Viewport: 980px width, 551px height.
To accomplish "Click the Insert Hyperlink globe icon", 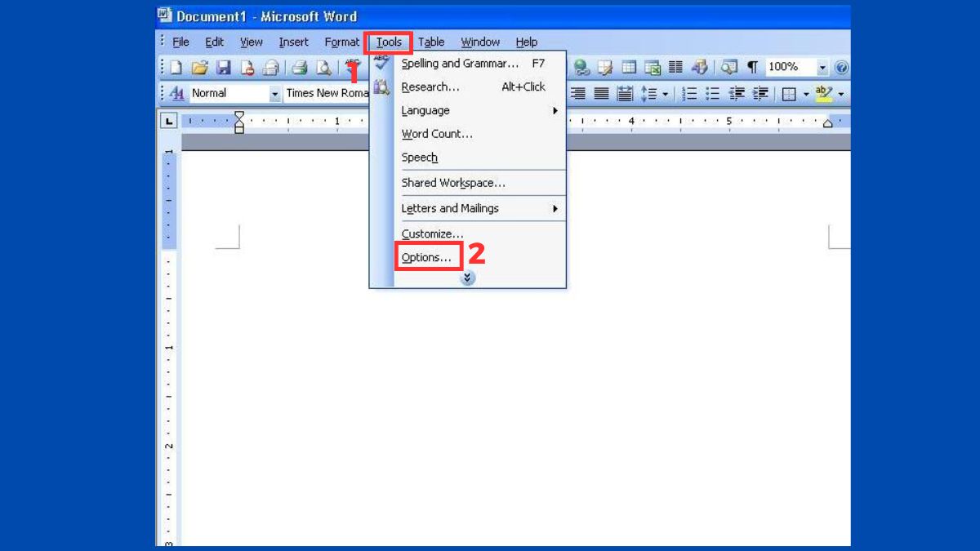I will 581,67.
